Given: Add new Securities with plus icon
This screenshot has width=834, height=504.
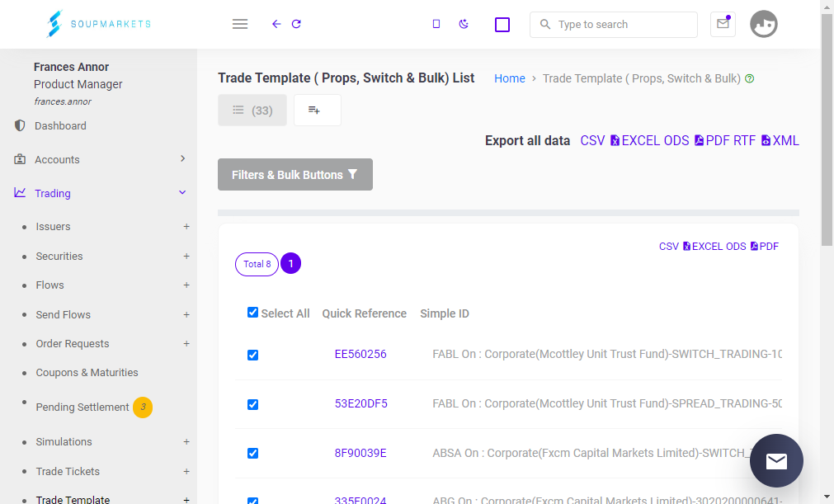Looking at the screenshot, I should 186,257.
